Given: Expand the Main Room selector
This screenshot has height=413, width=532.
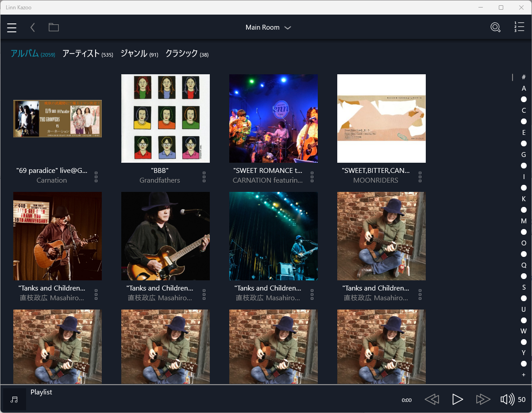Looking at the screenshot, I should tap(268, 27).
